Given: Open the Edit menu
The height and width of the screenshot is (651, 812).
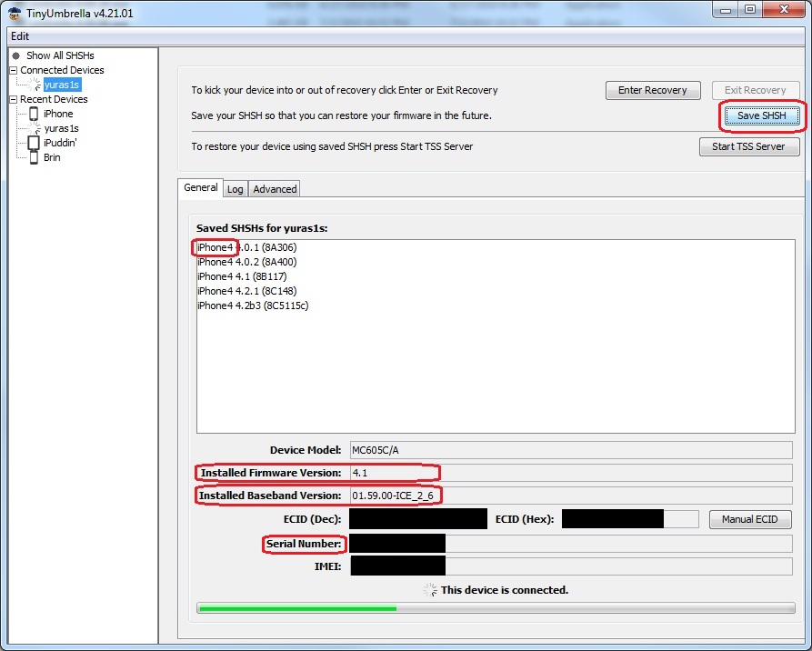Looking at the screenshot, I should click(20, 36).
